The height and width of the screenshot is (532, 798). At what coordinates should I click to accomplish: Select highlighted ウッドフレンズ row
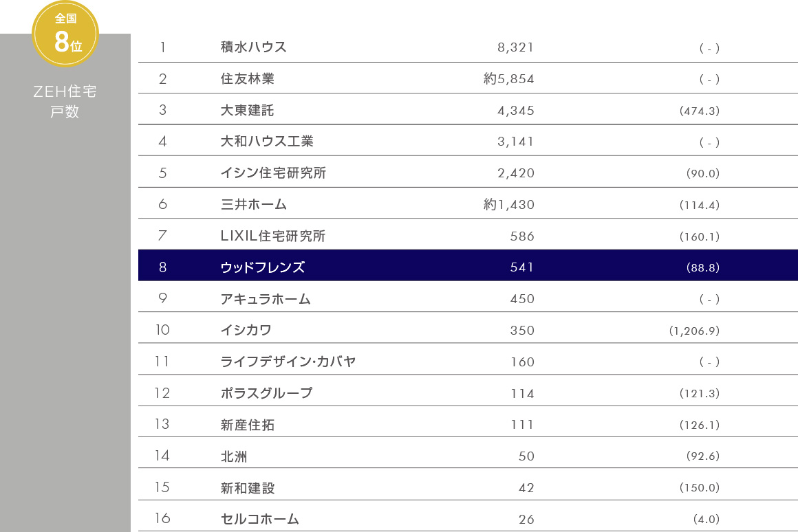(x=468, y=265)
